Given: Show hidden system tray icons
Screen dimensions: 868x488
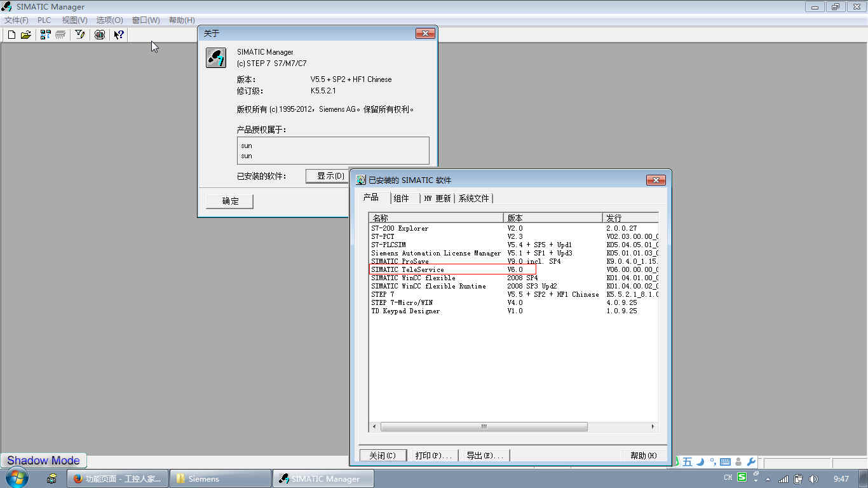Looking at the screenshot, I should (x=768, y=479).
